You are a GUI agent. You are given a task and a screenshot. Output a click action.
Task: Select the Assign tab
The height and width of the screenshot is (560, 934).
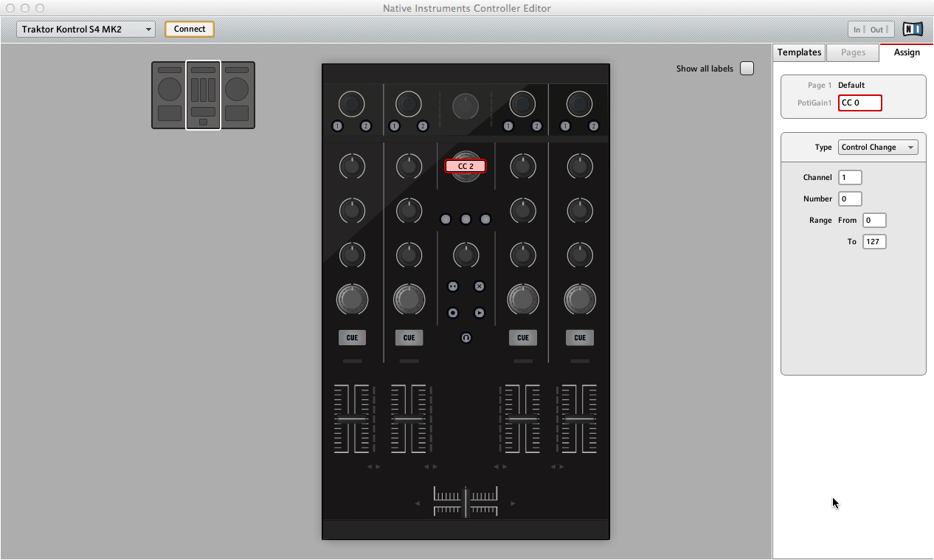[x=907, y=52]
